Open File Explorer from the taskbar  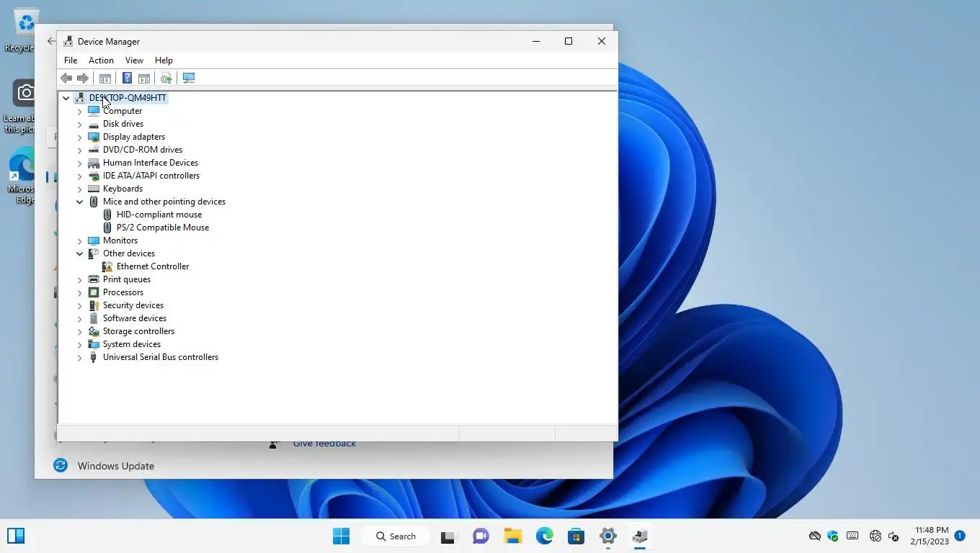[512, 536]
